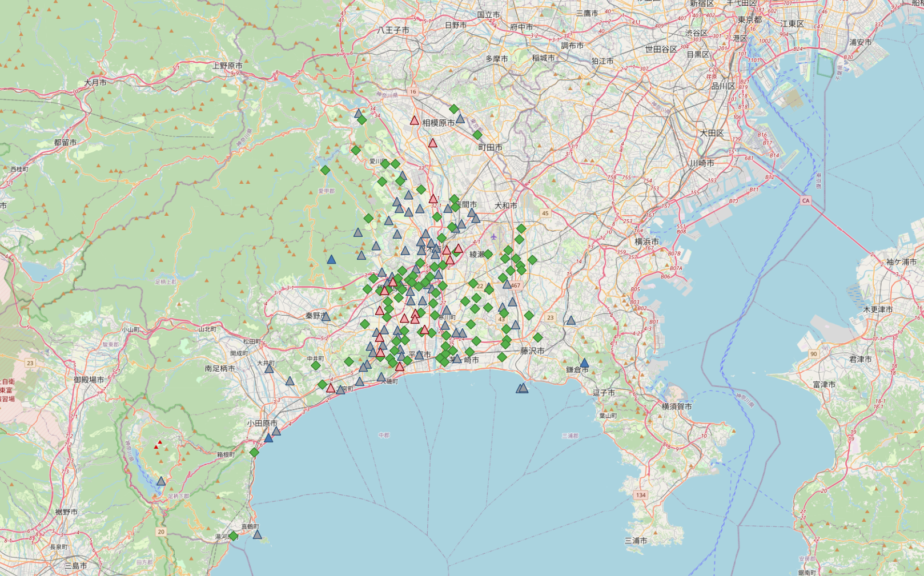The image size is (924, 576).
Task: Click the small red volcano triangles near 箱根
Action: click(158, 444)
